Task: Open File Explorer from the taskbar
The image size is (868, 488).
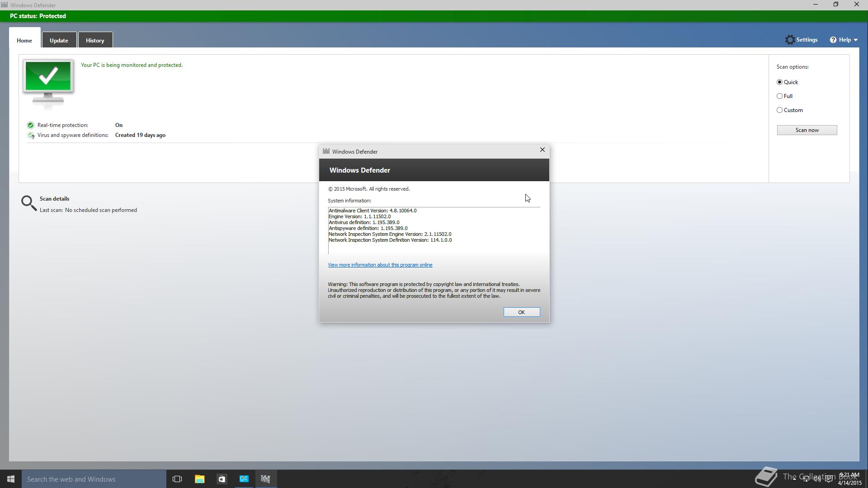Action: [199, 479]
